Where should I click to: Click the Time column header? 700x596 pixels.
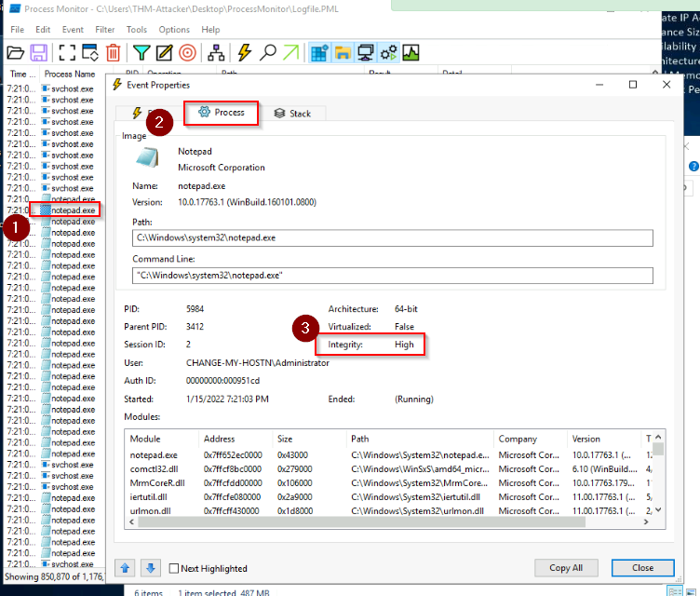(22, 74)
